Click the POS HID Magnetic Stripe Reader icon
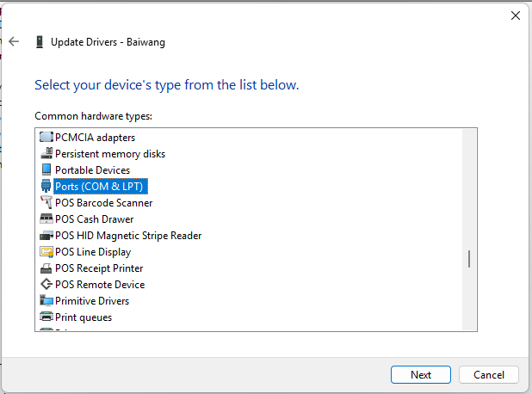Image resolution: width=532 pixels, height=394 pixels. click(x=46, y=236)
